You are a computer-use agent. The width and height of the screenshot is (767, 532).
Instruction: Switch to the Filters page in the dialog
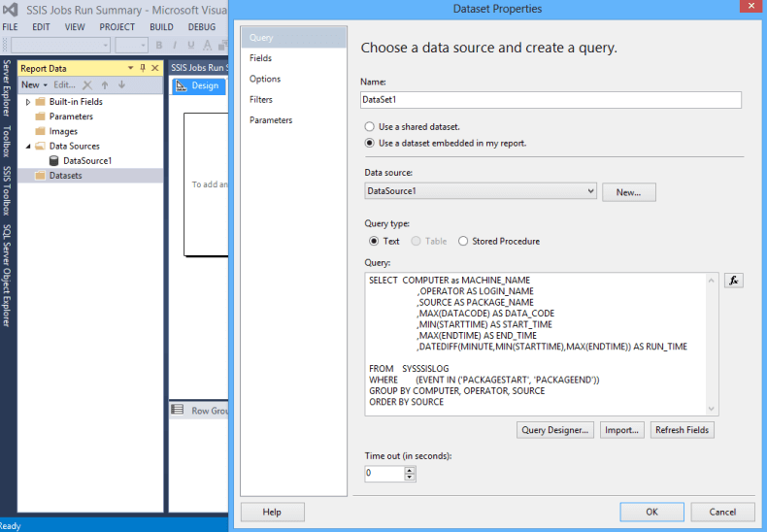294,99
